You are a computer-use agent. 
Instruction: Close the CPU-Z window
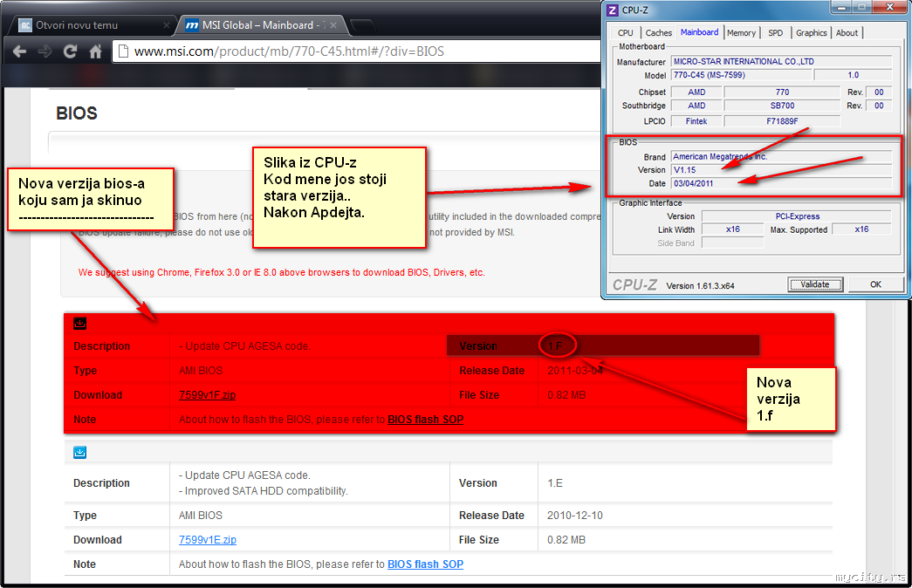coord(890,7)
